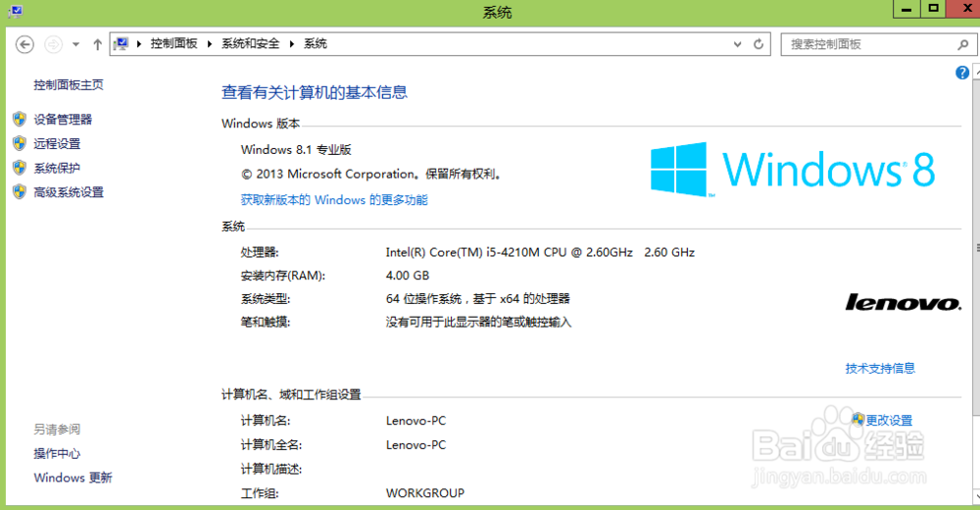Minimize the 系统 window
This screenshot has height=510, width=980.
[906, 9]
